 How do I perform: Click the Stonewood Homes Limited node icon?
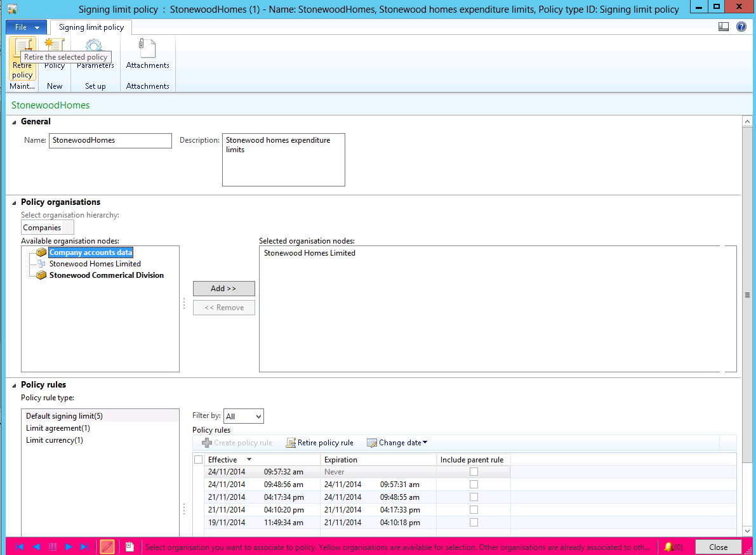pos(41,263)
